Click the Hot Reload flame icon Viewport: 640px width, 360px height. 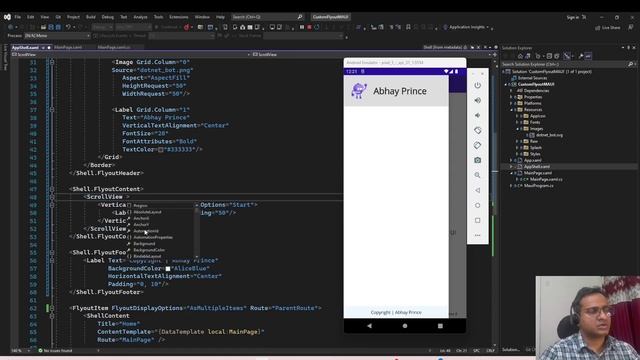[187, 27]
